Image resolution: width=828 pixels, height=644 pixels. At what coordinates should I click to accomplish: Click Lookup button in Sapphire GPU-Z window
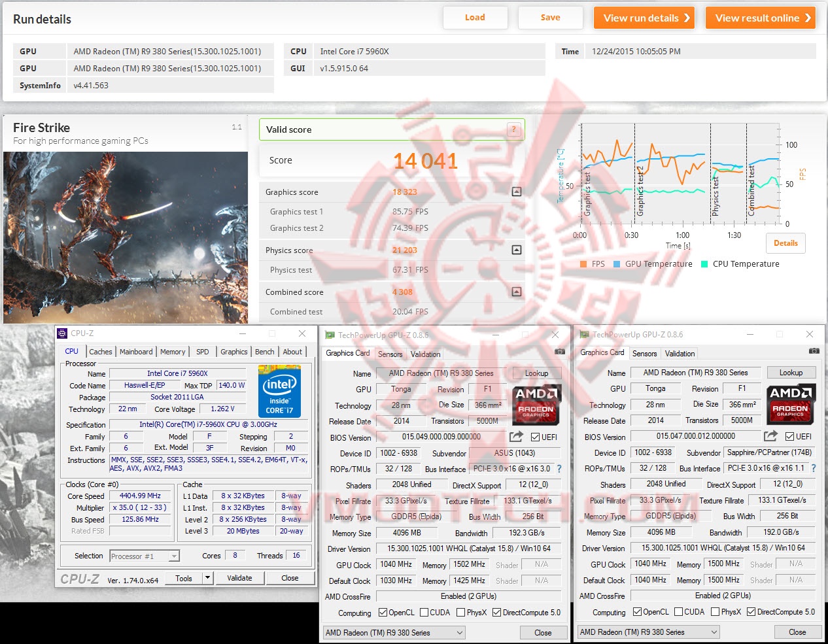tap(791, 373)
